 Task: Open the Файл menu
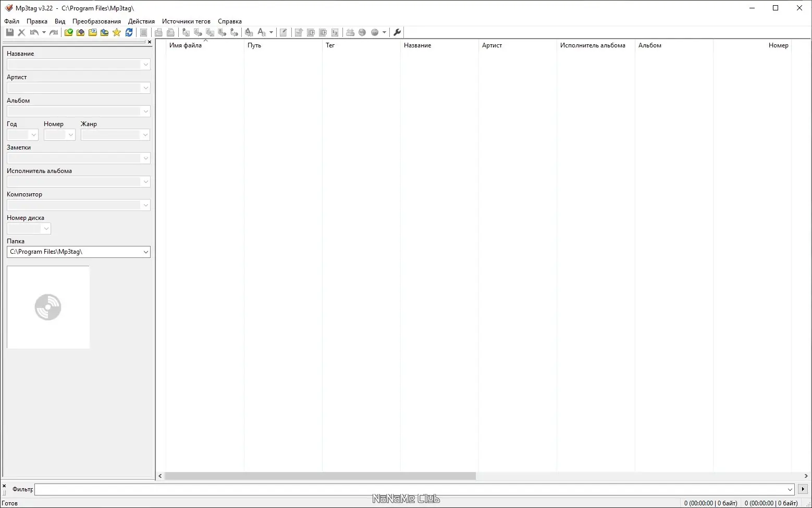point(11,21)
